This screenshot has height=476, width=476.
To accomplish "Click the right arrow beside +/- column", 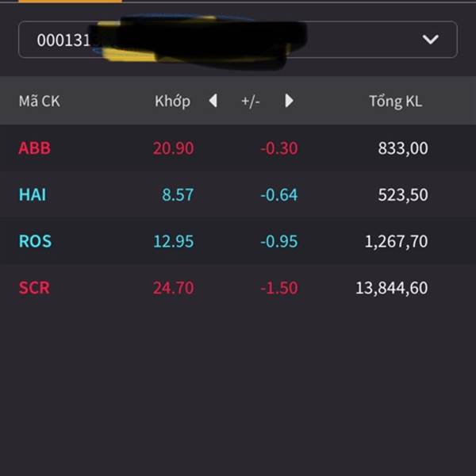I will (x=289, y=101).
